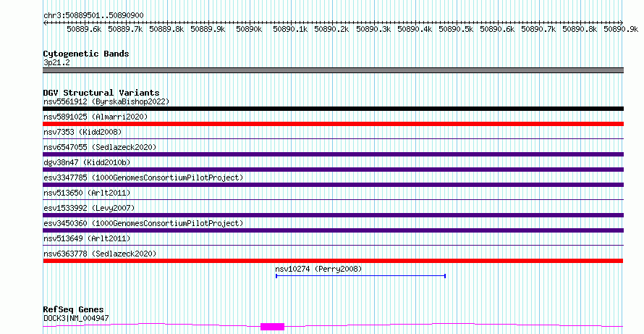The height and width of the screenshot is (334, 644).
Task: Click nsv7353 (Kidd2008) variant label
Action: 82,132
